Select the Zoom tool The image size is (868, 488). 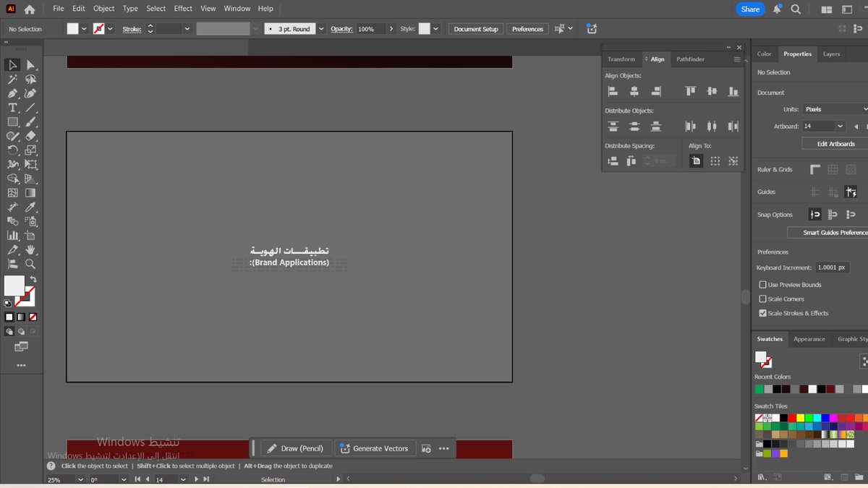pos(30,264)
